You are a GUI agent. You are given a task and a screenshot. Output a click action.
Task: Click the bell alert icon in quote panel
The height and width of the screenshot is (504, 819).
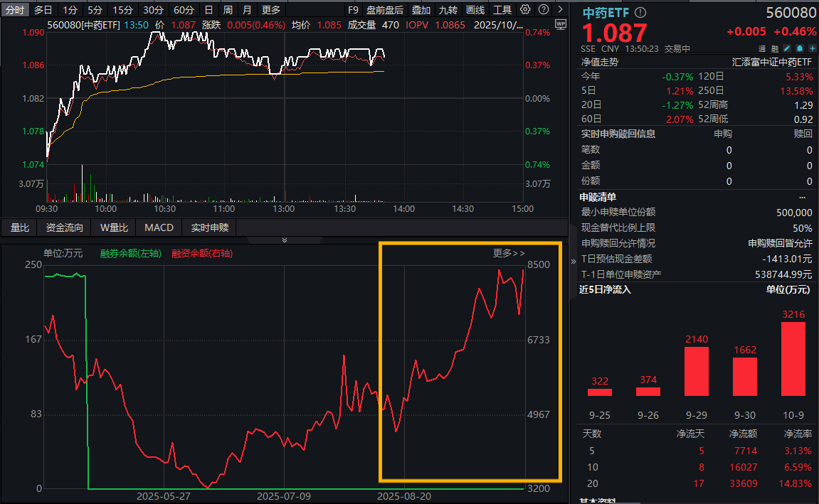pyautogui.click(x=800, y=48)
